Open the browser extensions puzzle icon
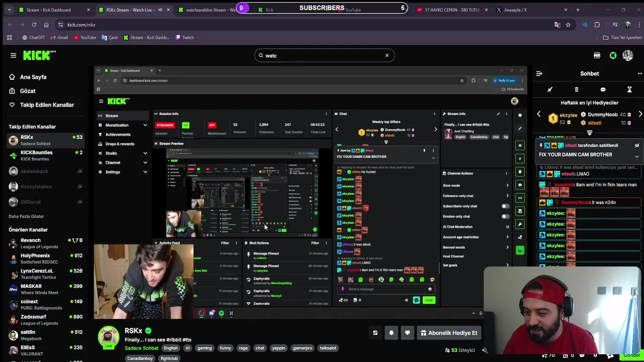Screen dimensions: 644x362 (x=597, y=25)
